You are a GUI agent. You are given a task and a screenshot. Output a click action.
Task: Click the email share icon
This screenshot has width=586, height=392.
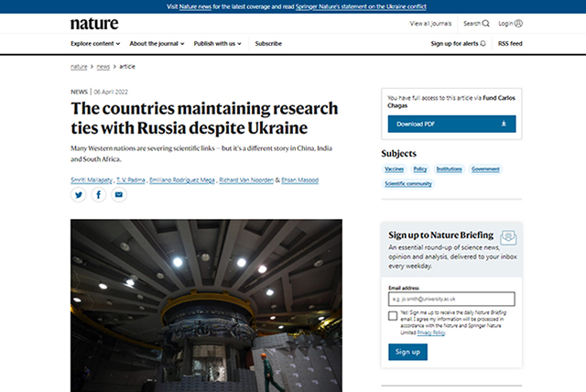click(118, 195)
